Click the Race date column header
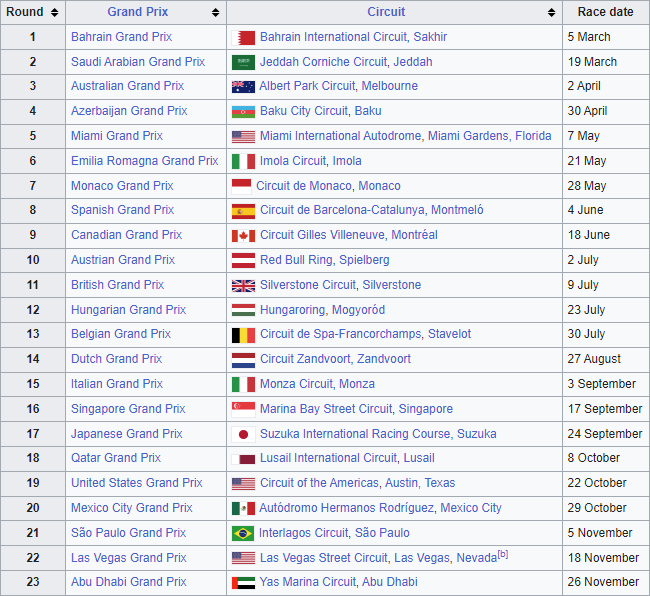 [x=605, y=13]
